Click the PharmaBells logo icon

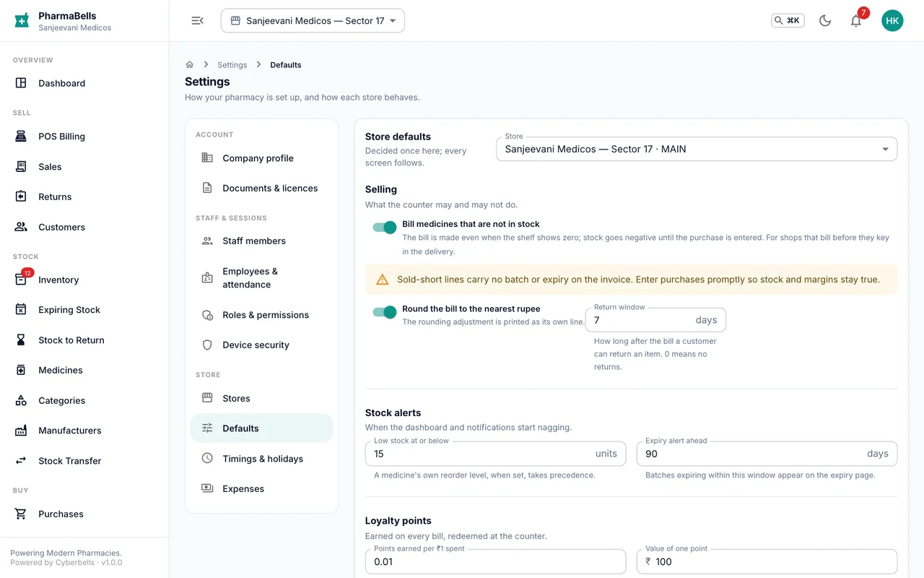(x=22, y=21)
